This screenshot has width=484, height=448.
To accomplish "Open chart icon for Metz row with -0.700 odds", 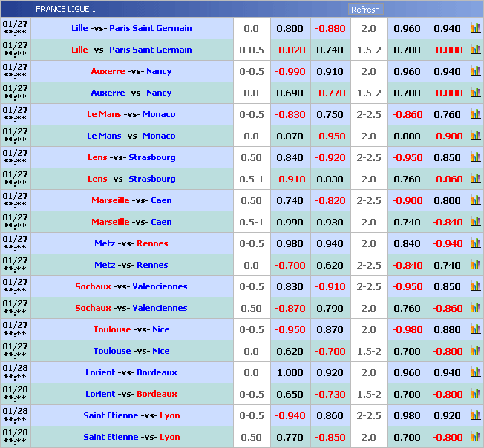I will click(475, 266).
